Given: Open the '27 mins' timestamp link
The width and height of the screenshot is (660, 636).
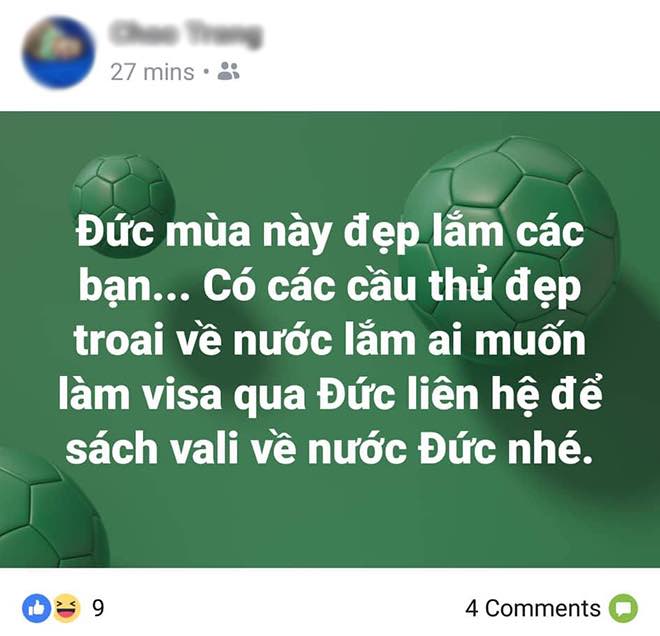Looking at the screenshot, I should (152, 72).
